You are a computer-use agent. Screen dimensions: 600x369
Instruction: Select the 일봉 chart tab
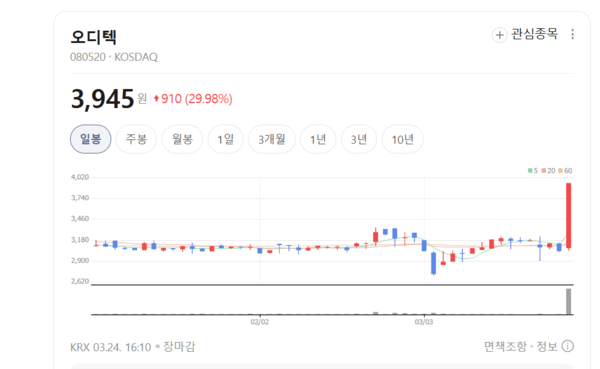pyautogui.click(x=91, y=139)
